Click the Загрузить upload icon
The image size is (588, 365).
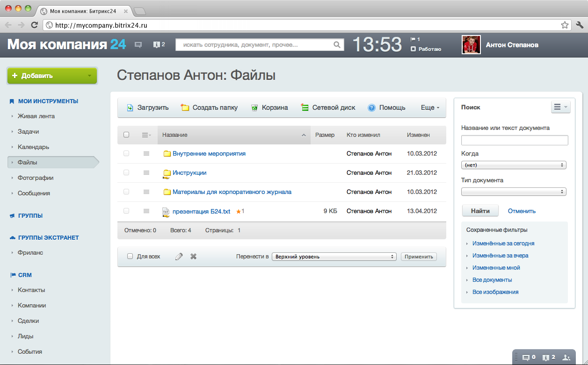point(130,107)
